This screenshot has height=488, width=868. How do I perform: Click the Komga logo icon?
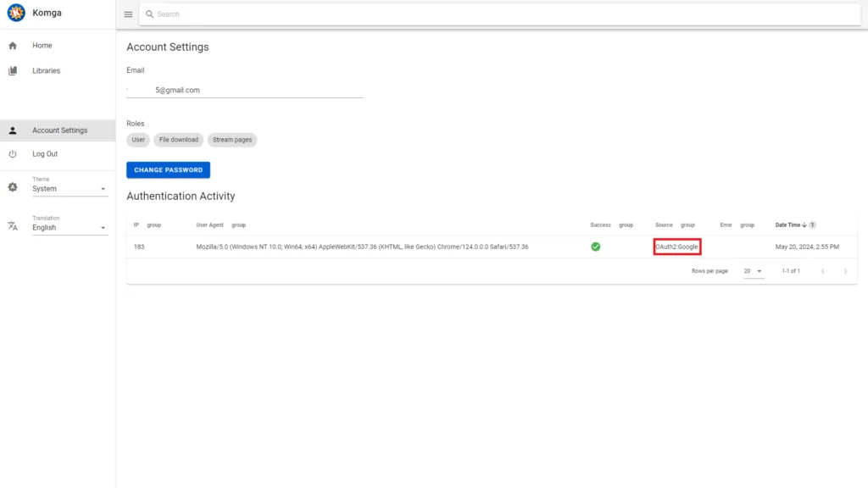click(x=15, y=14)
